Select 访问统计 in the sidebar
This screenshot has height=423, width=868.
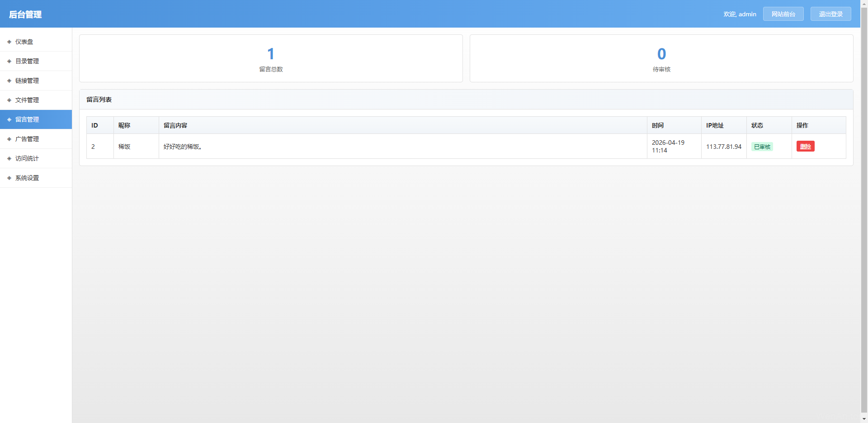27,158
